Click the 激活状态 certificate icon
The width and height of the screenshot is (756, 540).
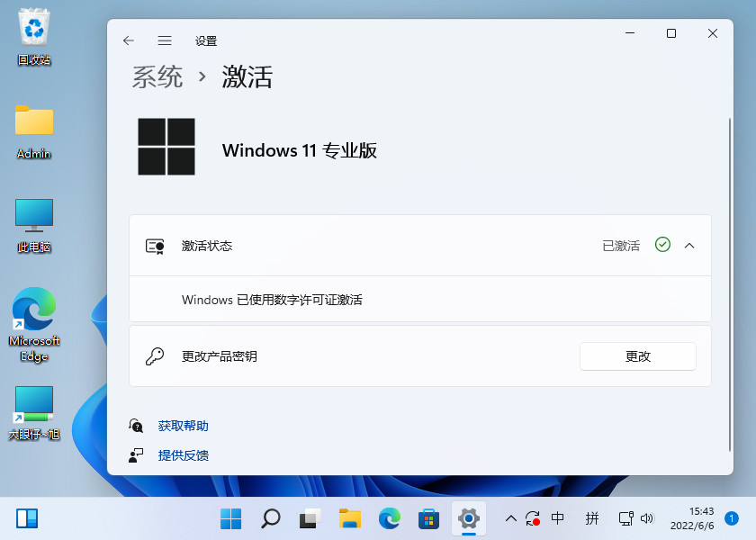pyautogui.click(x=155, y=247)
